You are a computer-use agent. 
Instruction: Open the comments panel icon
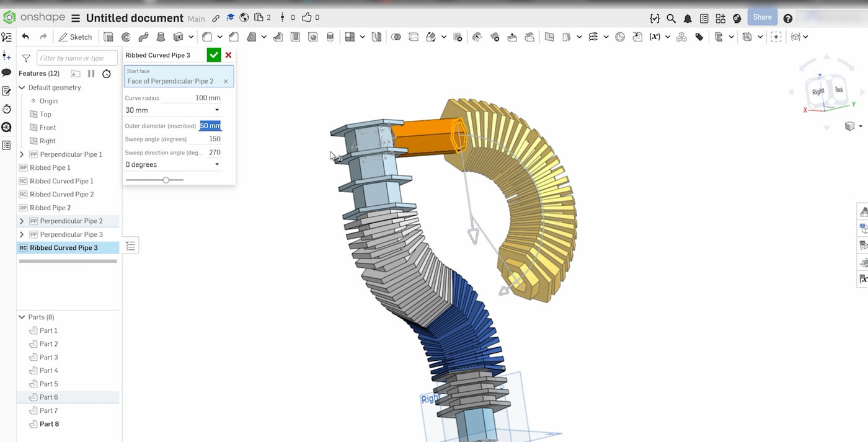click(x=6, y=73)
